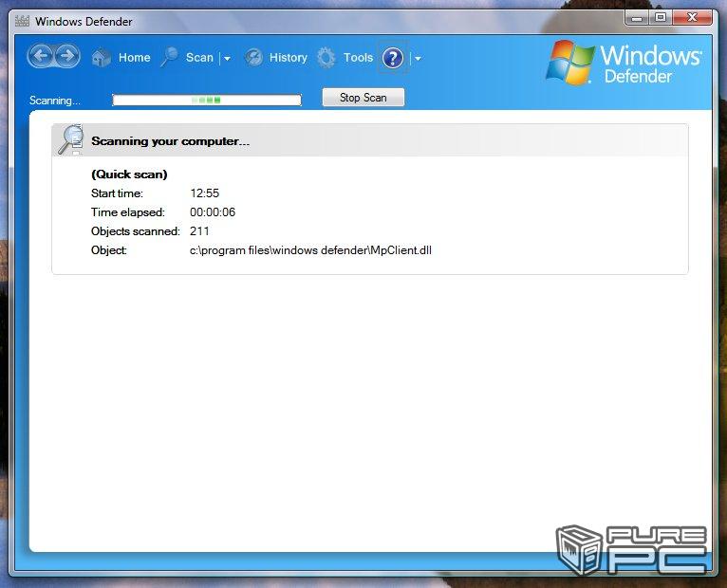This screenshot has height=588, width=727.
Task: Click the History clock icon
Action: [253, 58]
